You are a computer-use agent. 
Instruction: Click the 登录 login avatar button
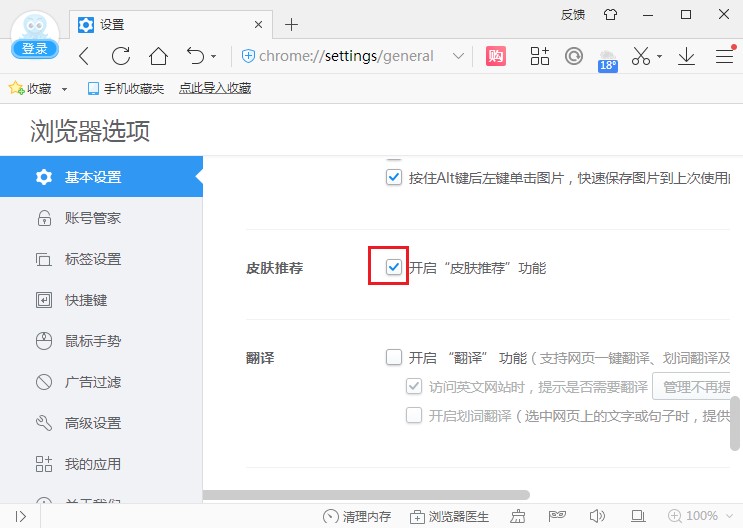(35, 36)
